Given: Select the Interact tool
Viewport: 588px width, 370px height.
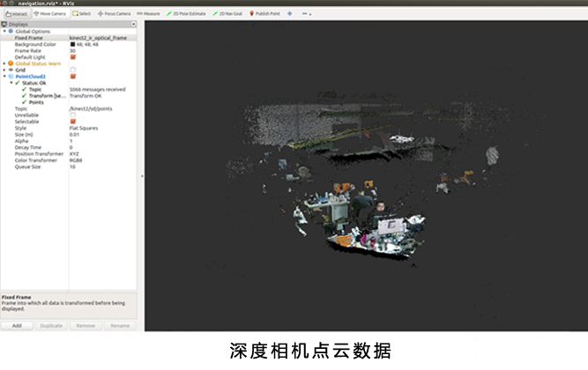Looking at the screenshot, I should (15, 14).
